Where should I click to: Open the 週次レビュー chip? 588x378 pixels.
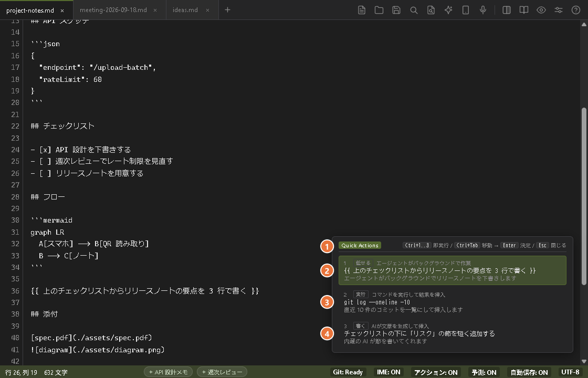click(222, 372)
